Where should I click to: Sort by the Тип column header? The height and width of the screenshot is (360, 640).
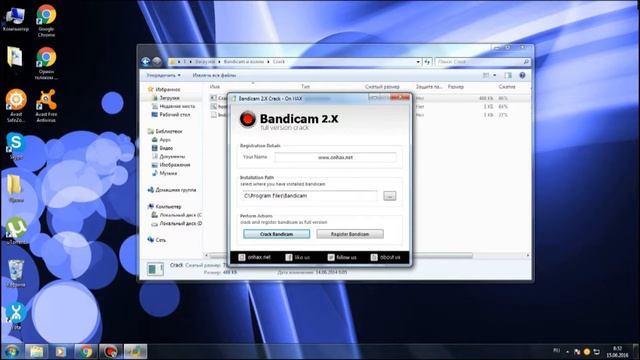click(x=305, y=87)
